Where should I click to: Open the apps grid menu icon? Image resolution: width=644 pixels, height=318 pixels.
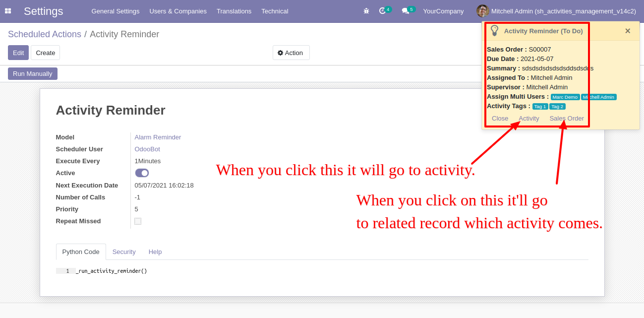coord(8,11)
